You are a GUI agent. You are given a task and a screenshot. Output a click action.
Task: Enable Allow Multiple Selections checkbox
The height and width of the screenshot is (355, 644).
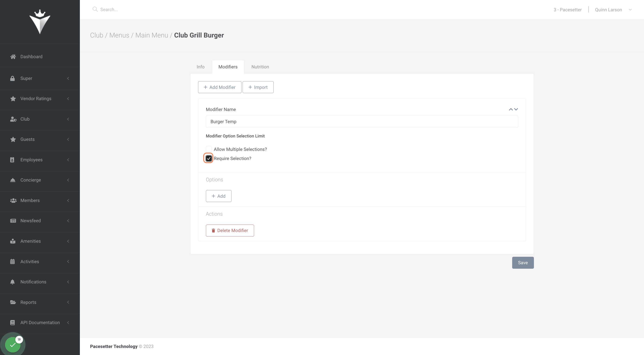point(209,149)
